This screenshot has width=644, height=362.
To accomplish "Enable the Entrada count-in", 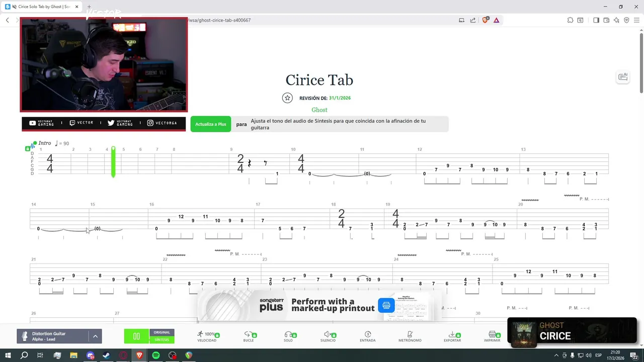I will tap(368, 336).
